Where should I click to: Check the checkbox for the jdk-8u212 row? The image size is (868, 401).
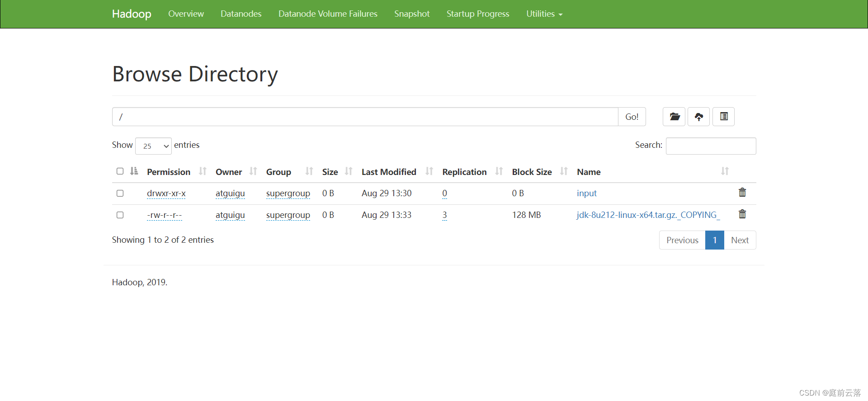[x=120, y=215]
